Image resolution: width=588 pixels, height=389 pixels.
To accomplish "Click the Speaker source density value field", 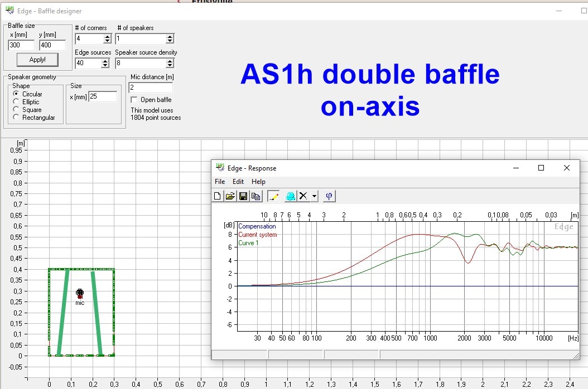I will [x=141, y=63].
